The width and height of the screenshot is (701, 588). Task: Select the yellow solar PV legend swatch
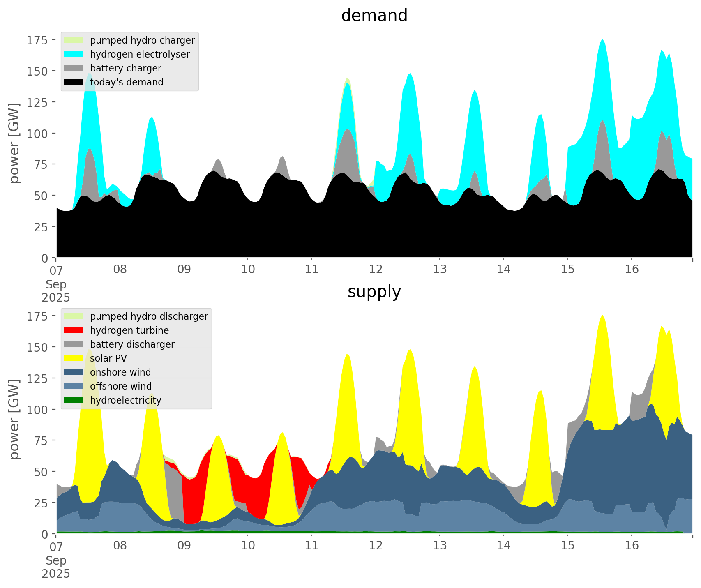coord(74,358)
